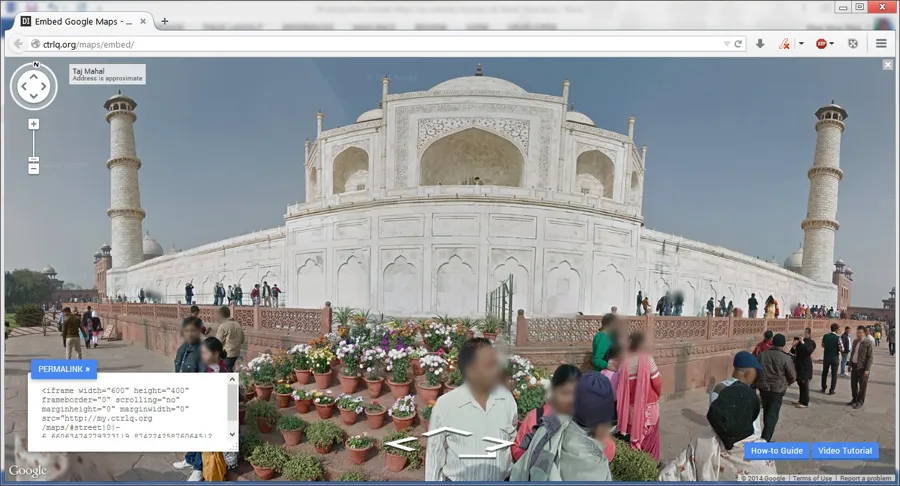900x486 pixels.
Task: Go back to the previous page
Action: tap(18, 44)
